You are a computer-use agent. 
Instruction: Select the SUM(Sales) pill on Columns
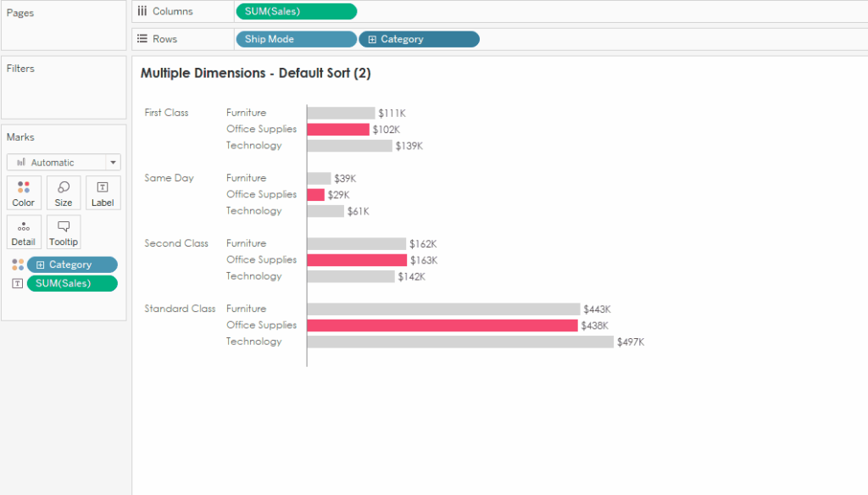point(296,11)
